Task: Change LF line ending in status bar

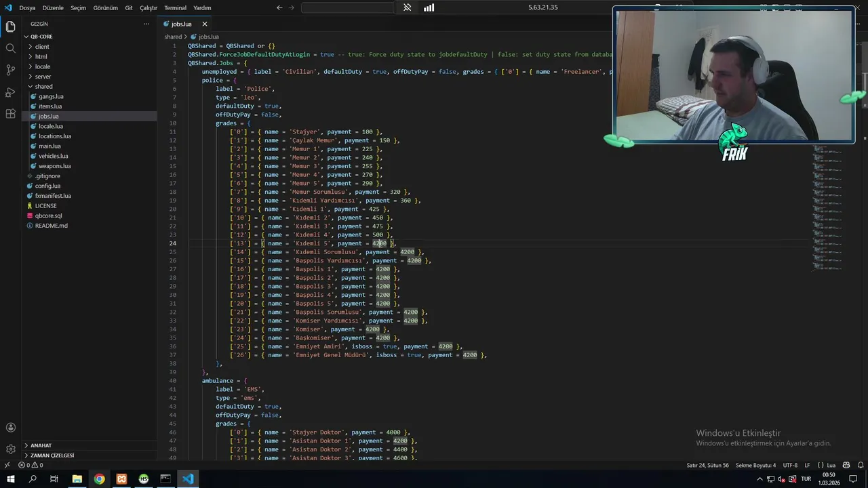Action: [x=807, y=465]
